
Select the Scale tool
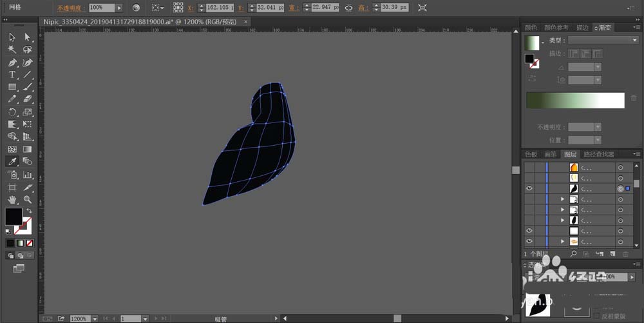point(27,112)
